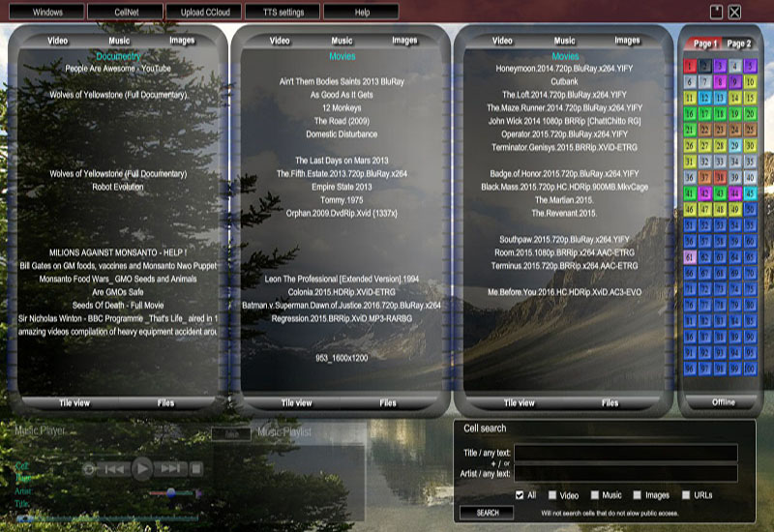
Task: Select pink cell number 61
Action: click(690, 257)
